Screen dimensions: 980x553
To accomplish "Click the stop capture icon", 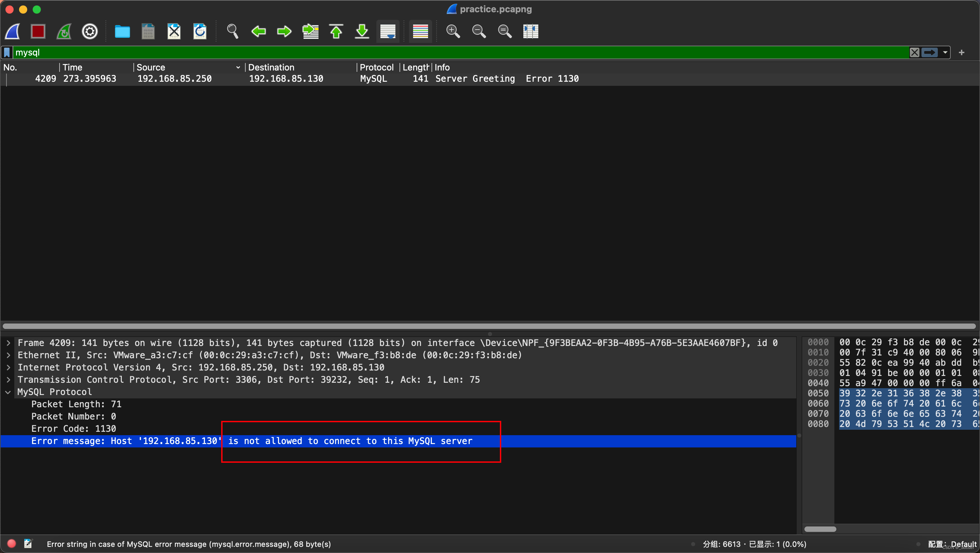I will (x=38, y=32).
